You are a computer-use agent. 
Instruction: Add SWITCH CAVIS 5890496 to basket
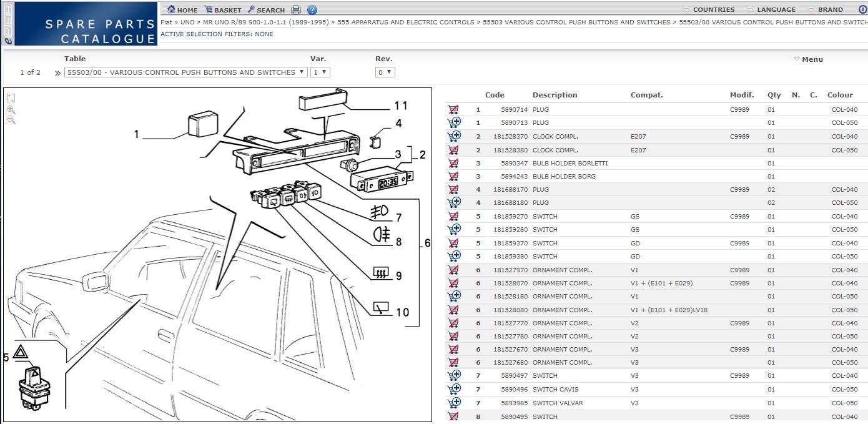coord(454,389)
